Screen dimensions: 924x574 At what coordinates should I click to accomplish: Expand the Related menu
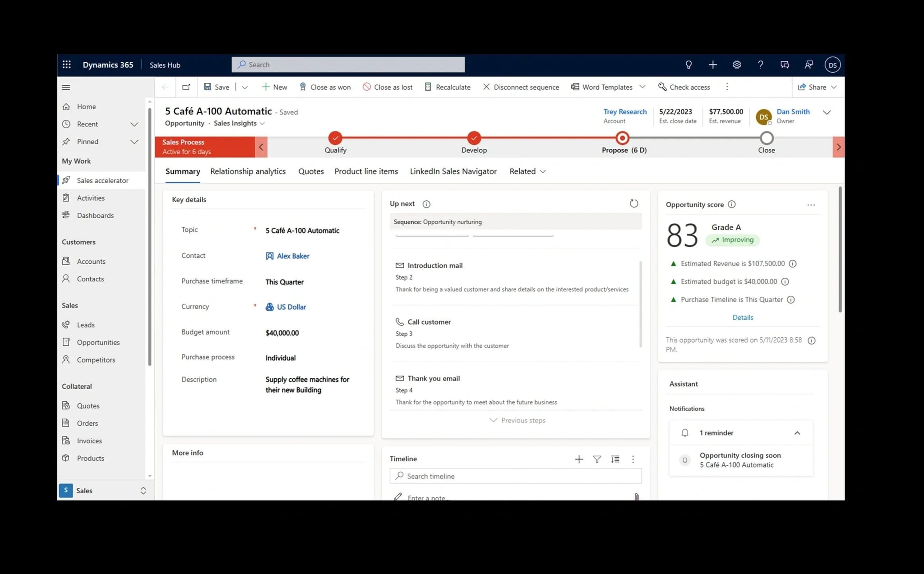[527, 171]
